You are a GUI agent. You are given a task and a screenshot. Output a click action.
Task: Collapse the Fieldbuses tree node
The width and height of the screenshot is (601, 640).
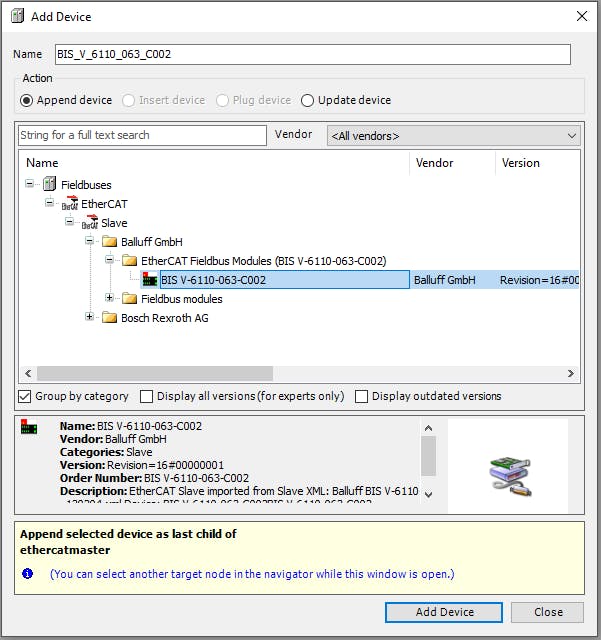[29, 183]
